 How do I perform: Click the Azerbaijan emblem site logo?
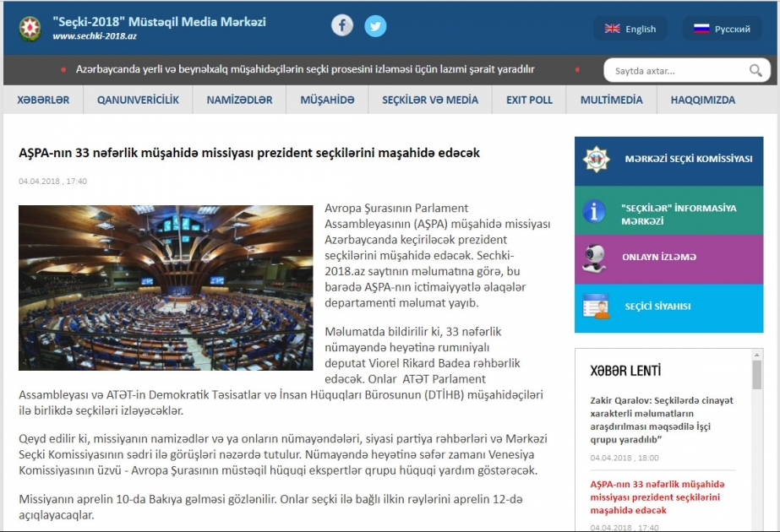tap(30, 29)
